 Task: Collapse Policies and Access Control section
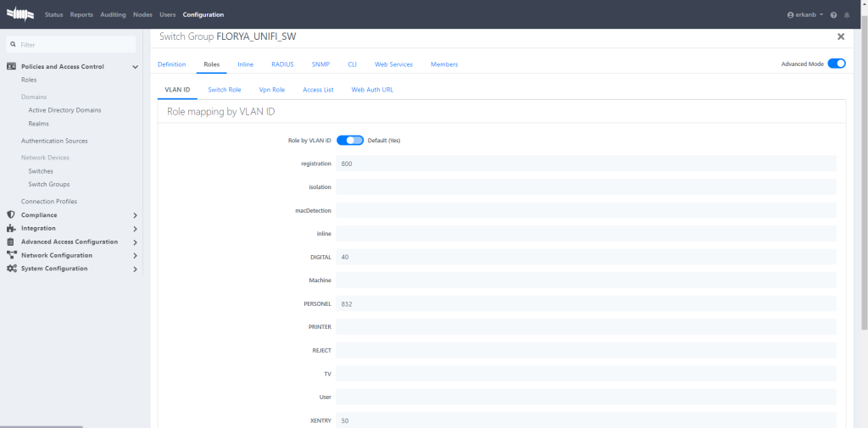click(x=136, y=67)
